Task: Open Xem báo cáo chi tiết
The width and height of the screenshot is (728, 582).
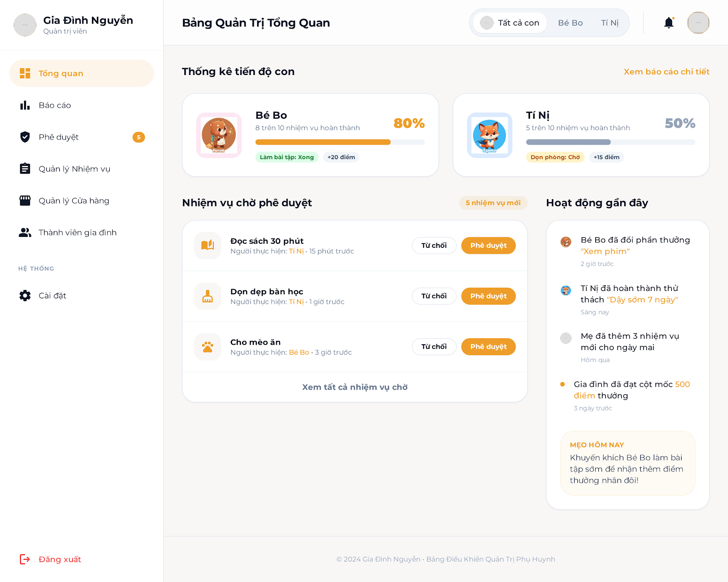Action: (666, 71)
